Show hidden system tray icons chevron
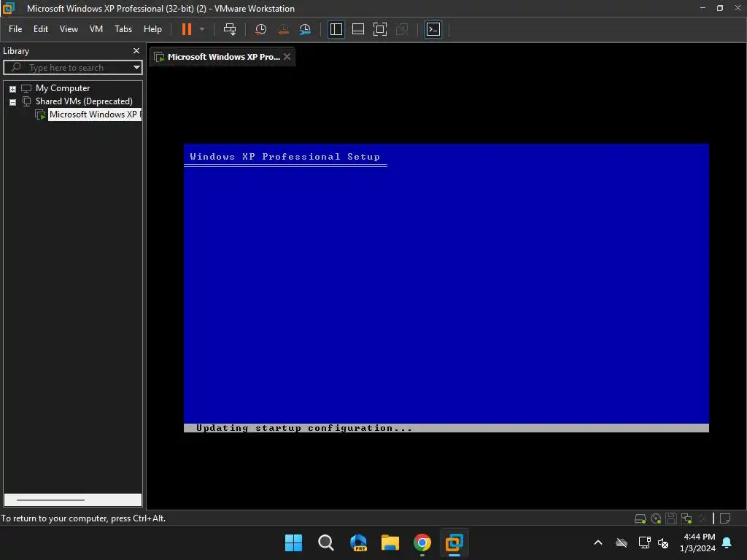Screen dimensions: 747x560 (x=598, y=542)
